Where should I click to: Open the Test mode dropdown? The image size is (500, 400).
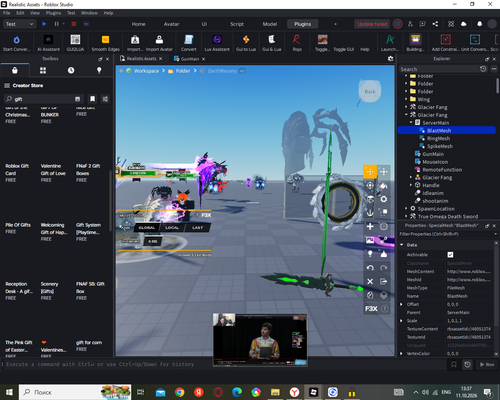click(x=19, y=24)
